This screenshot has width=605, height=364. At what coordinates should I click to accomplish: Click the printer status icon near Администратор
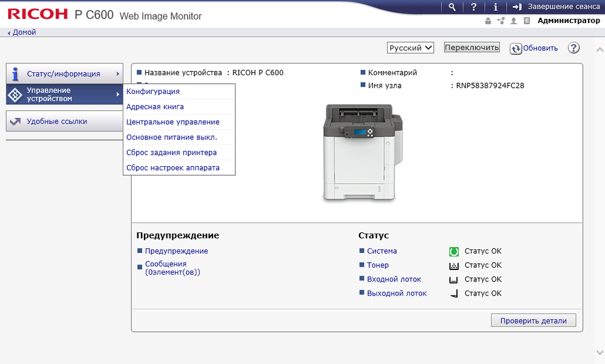(488, 21)
